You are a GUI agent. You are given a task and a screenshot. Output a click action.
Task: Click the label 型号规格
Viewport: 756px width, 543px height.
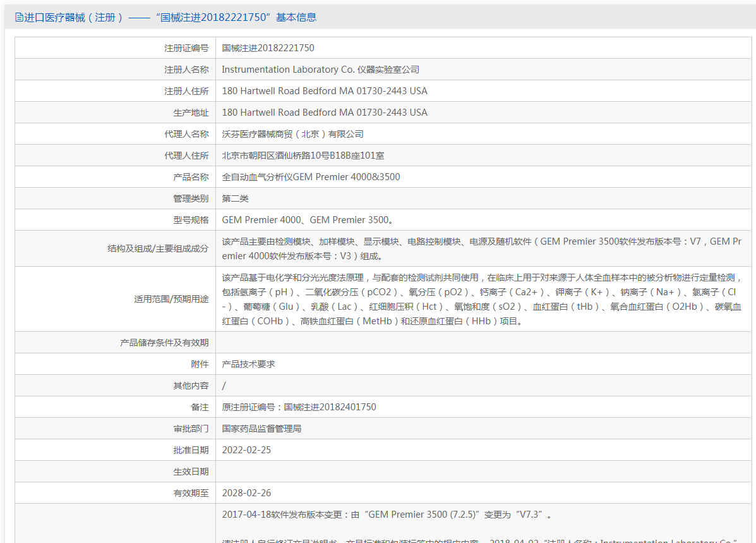(191, 220)
